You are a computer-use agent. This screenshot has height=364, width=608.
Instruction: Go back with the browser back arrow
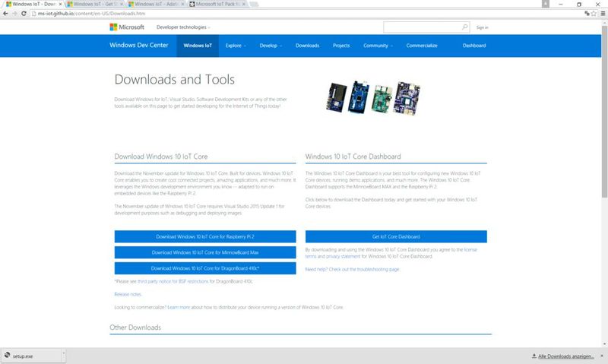(5, 13)
